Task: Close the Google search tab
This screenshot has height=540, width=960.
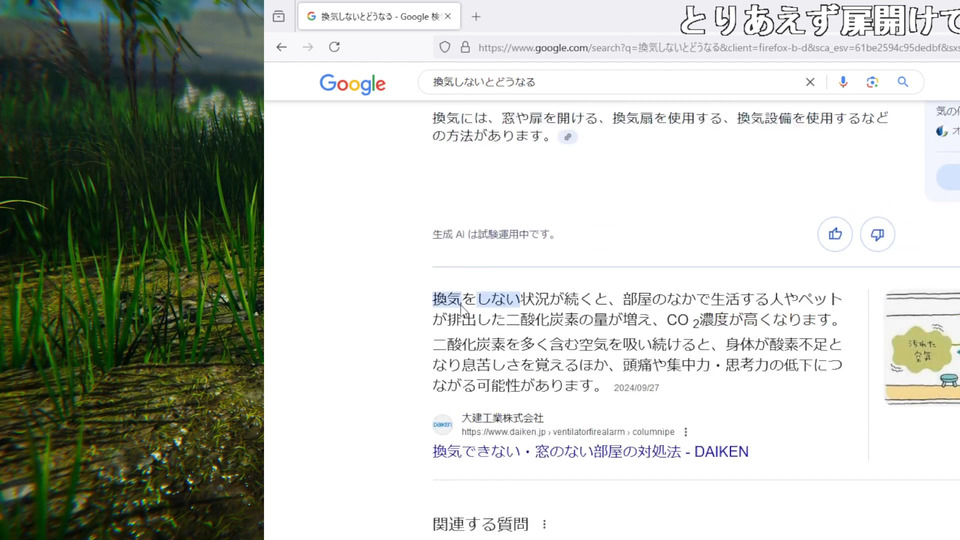Action: (448, 17)
